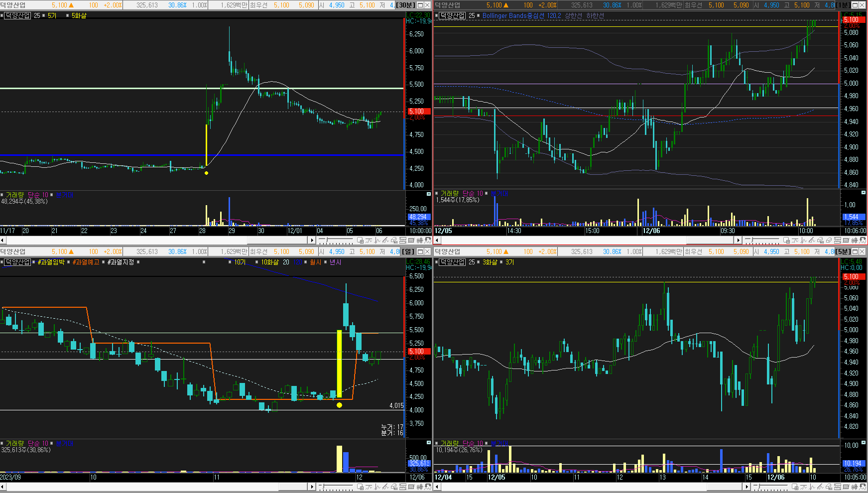Viewport: 868px width, 493px height.
Task: Click 덕양산업 legend box in 1-minute chart
Action: pyautogui.click(x=452, y=15)
